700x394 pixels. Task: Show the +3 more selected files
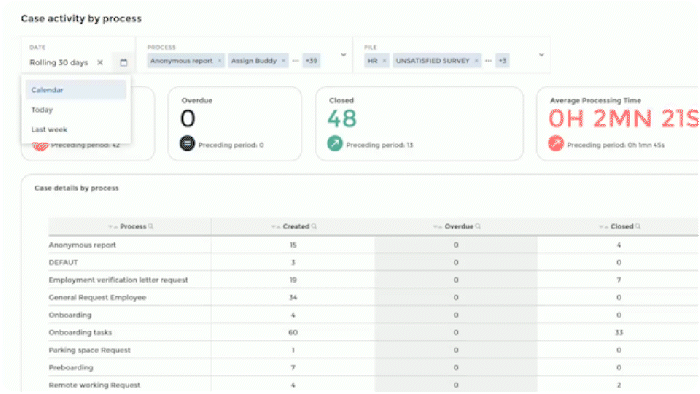point(502,61)
